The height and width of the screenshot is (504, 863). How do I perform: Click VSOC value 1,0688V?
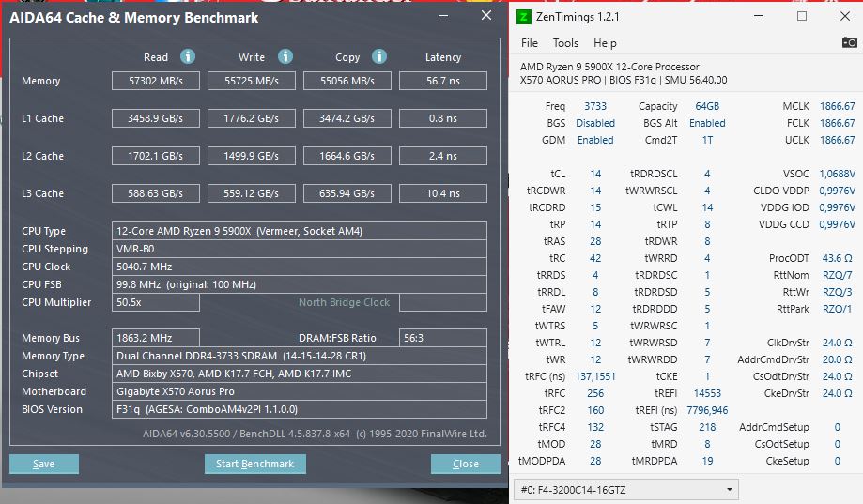click(x=837, y=174)
